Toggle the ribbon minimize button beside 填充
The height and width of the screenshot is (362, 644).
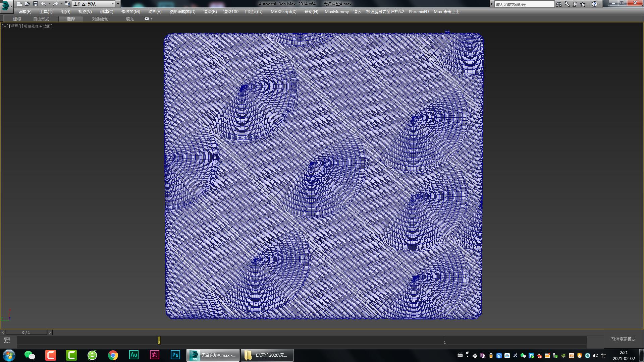click(147, 19)
